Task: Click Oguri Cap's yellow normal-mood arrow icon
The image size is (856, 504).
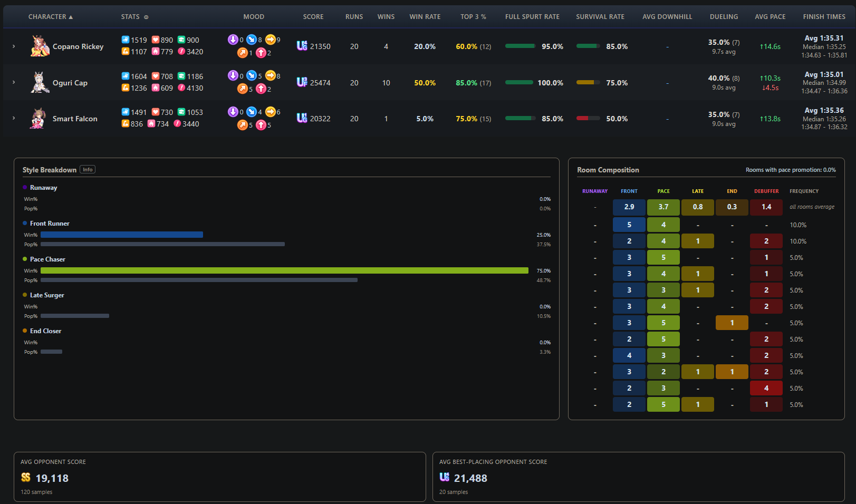Action: click(x=270, y=75)
